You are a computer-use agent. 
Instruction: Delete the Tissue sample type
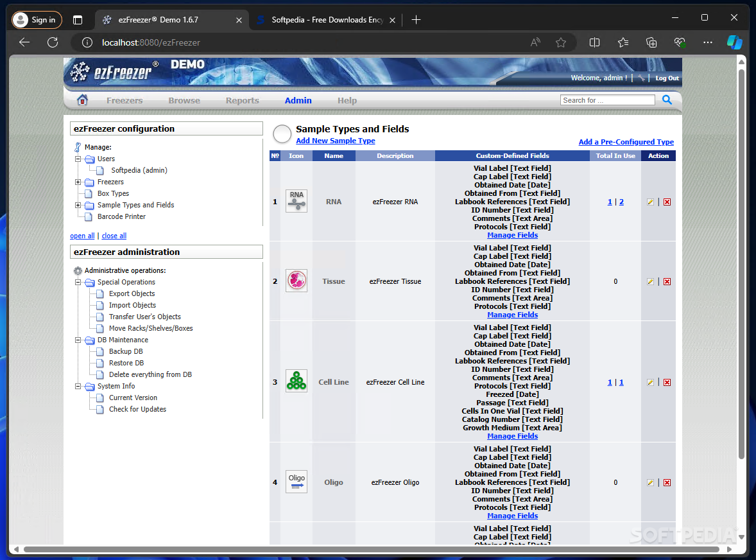click(x=667, y=282)
